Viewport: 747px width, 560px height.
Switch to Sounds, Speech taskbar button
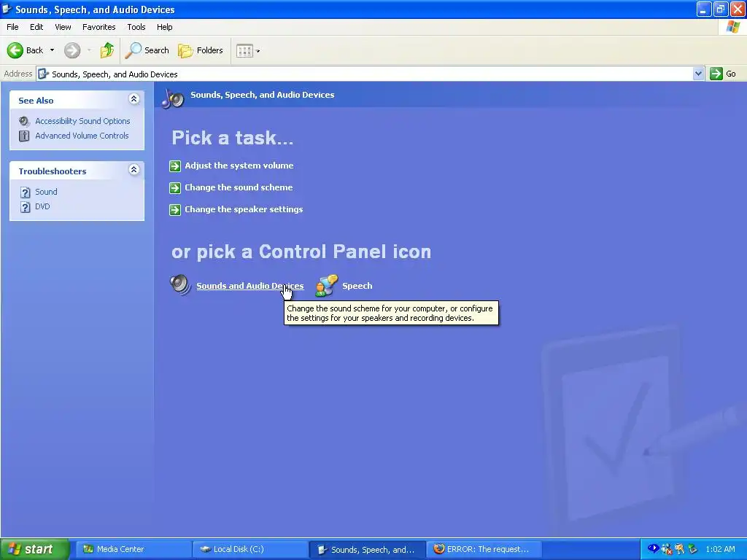[x=367, y=550]
